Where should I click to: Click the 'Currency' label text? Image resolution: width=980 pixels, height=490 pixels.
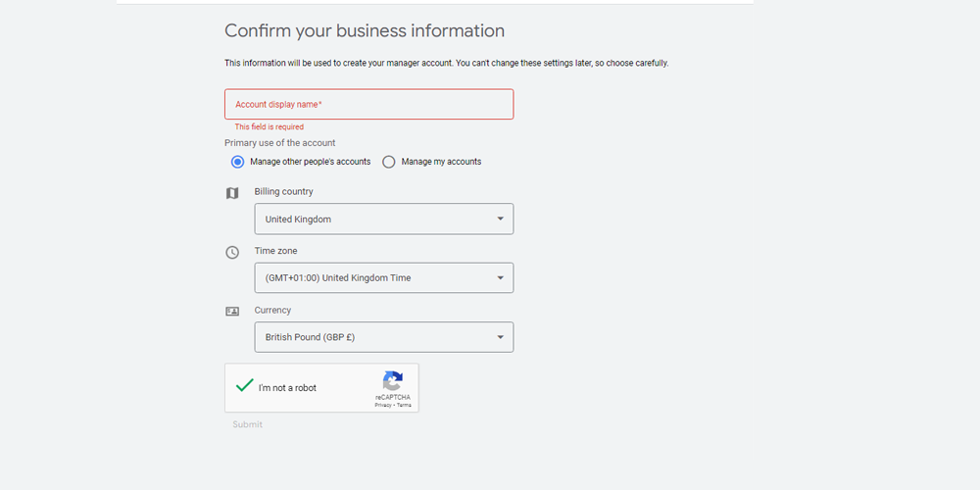click(x=272, y=310)
